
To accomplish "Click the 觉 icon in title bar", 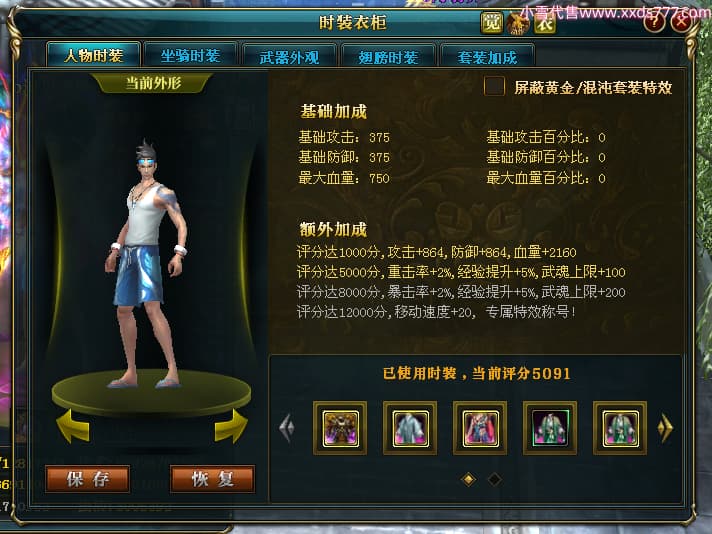I will point(492,22).
